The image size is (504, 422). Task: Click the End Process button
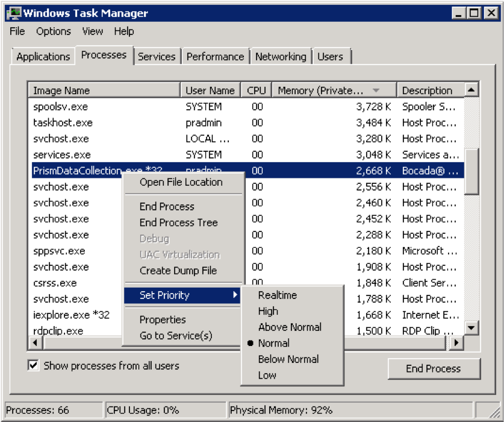click(x=432, y=368)
